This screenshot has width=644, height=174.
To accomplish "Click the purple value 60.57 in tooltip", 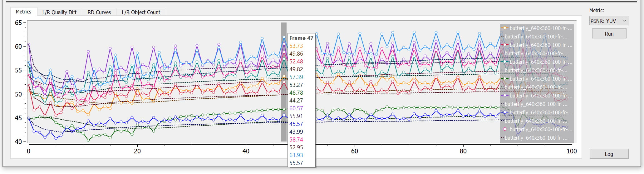I will point(296,108).
